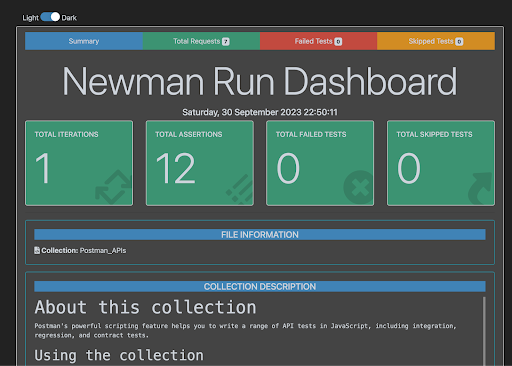Click the assertions value '12'
The width and height of the screenshot is (512, 366).
[175, 168]
